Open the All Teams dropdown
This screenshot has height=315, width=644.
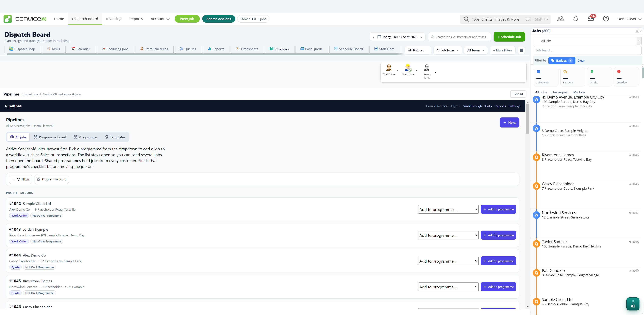click(476, 50)
